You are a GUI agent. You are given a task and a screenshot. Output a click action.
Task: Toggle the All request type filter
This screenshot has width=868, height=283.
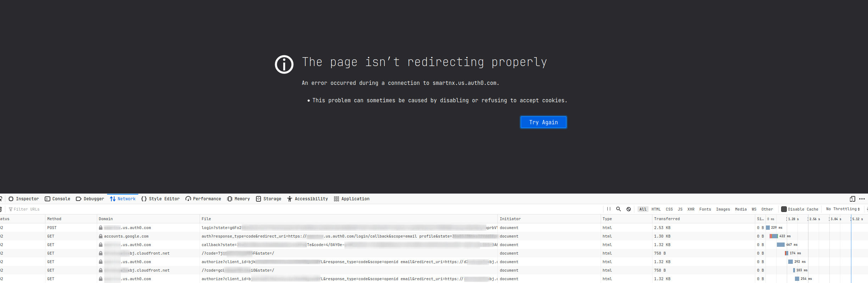[643, 209]
